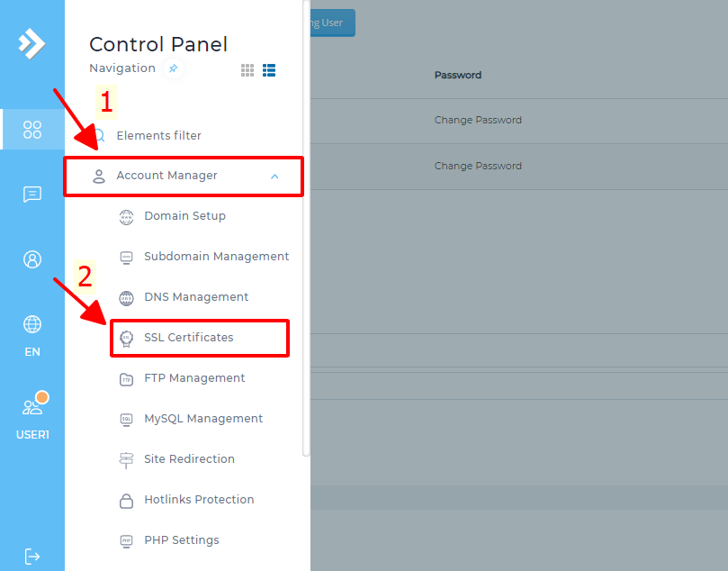The width and height of the screenshot is (728, 571).
Task: Collapse Account Manager with the chevron
Action: pos(274,177)
